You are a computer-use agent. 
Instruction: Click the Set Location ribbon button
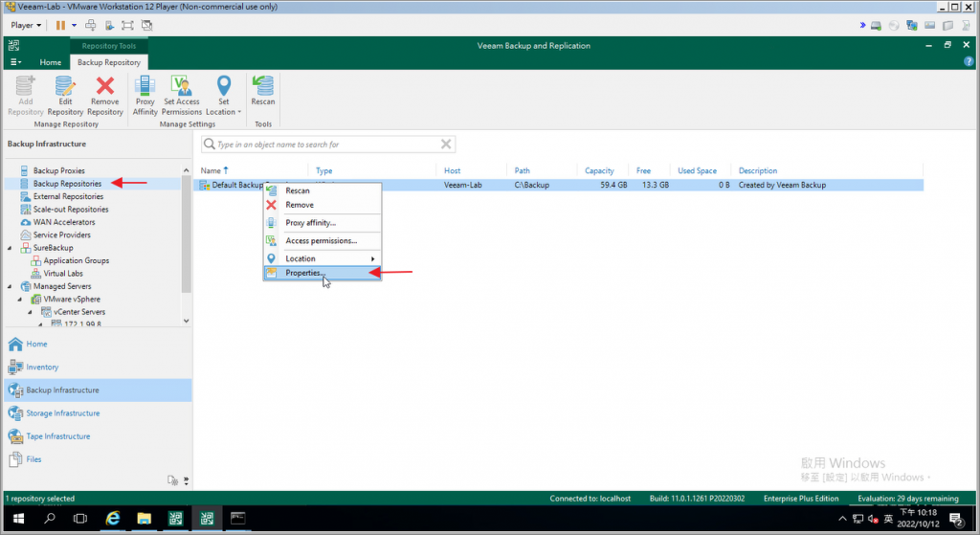click(x=223, y=95)
